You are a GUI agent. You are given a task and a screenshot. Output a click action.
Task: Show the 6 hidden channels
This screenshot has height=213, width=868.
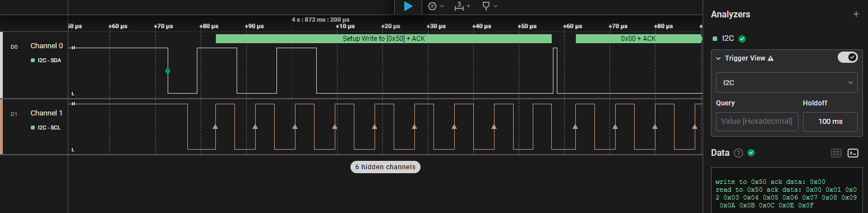click(x=385, y=167)
